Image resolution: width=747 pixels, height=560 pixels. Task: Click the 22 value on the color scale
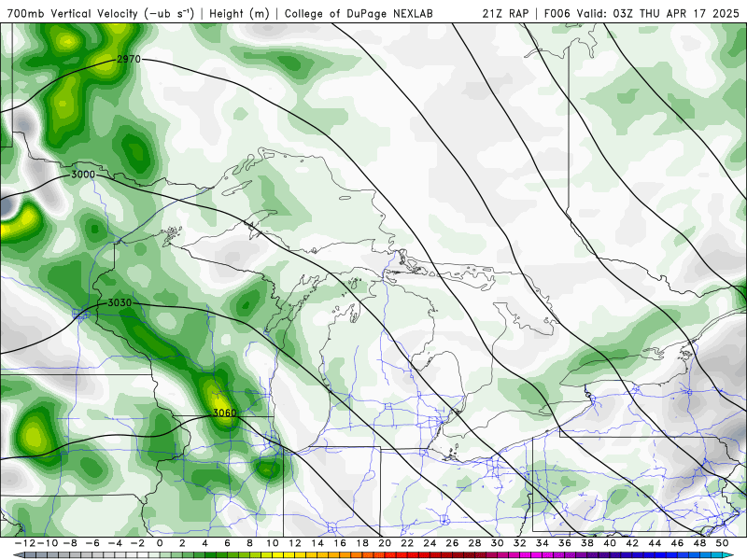(x=407, y=543)
